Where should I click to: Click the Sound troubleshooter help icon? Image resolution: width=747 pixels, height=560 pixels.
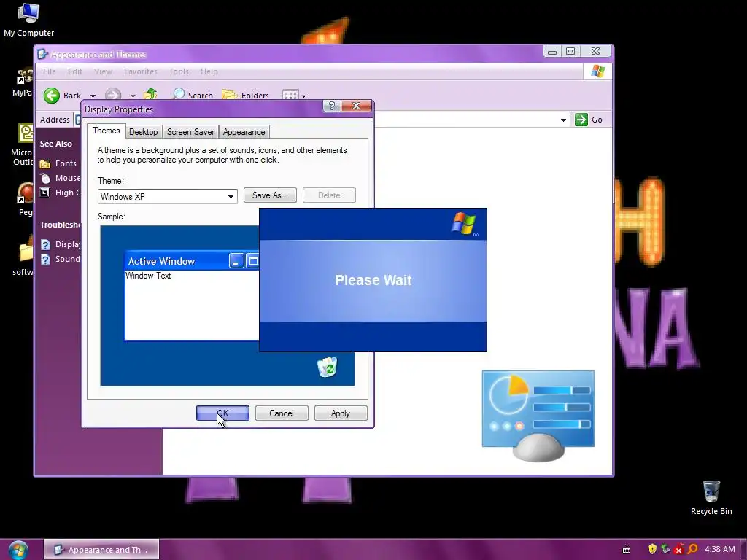45,260
